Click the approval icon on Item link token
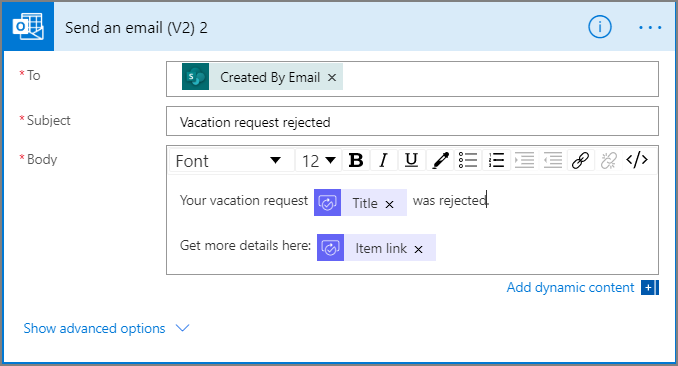678x366 pixels. [330, 247]
